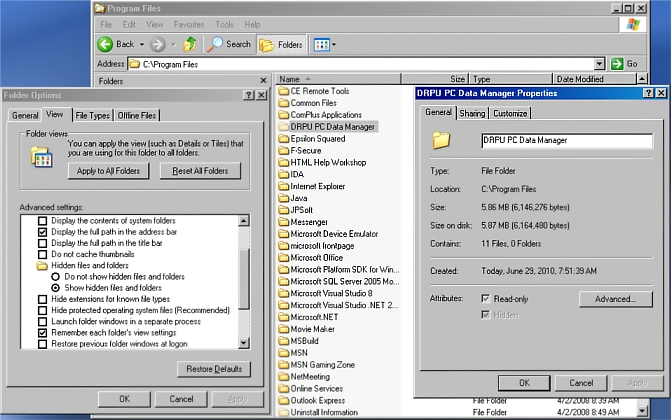The height and width of the screenshot is (420, 671).
Task: Click the Advanced... attributes button
Action: pyautogui.click(x=615, y=299)
